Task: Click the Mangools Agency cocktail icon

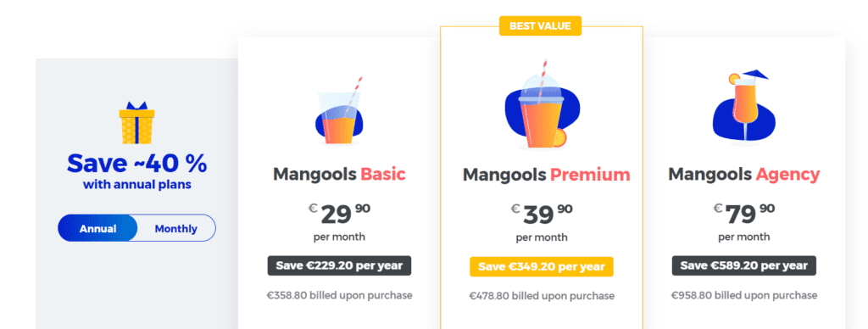Action: pos(744,105)
